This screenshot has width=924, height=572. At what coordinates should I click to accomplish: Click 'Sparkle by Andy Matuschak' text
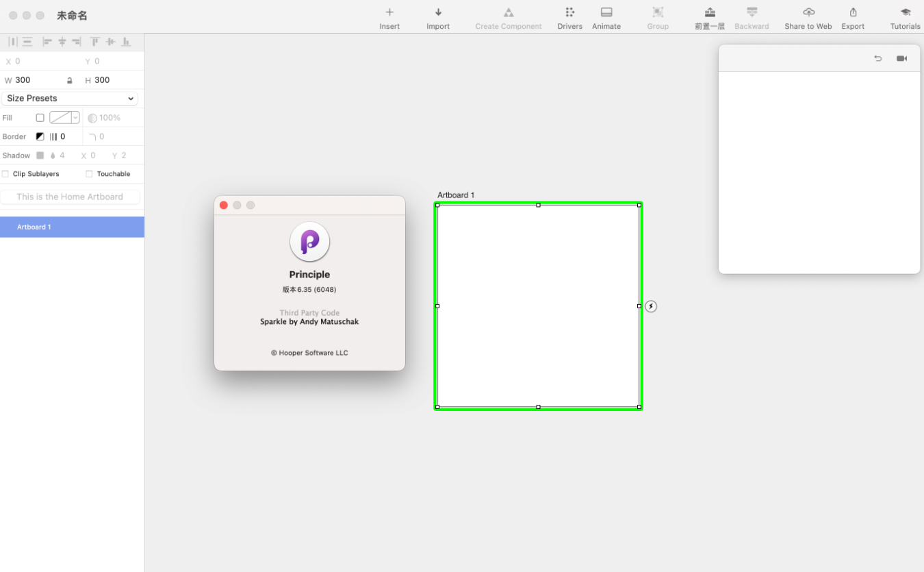point(309,322)
